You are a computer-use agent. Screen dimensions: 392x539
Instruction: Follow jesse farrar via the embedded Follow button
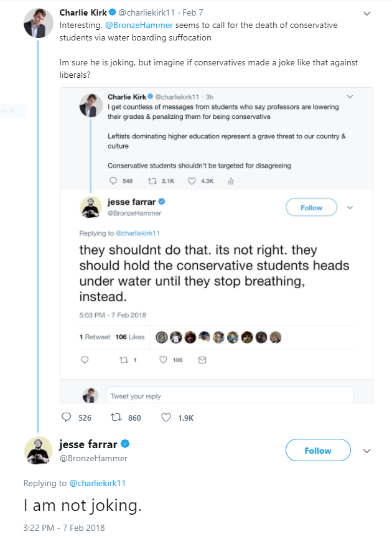pos(311,207)
